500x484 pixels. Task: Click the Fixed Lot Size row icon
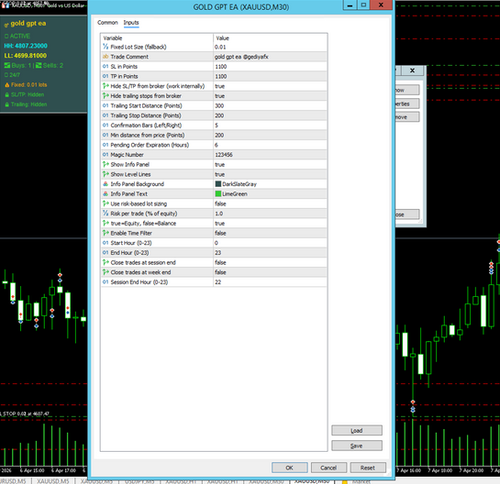[x=106, y=47]
